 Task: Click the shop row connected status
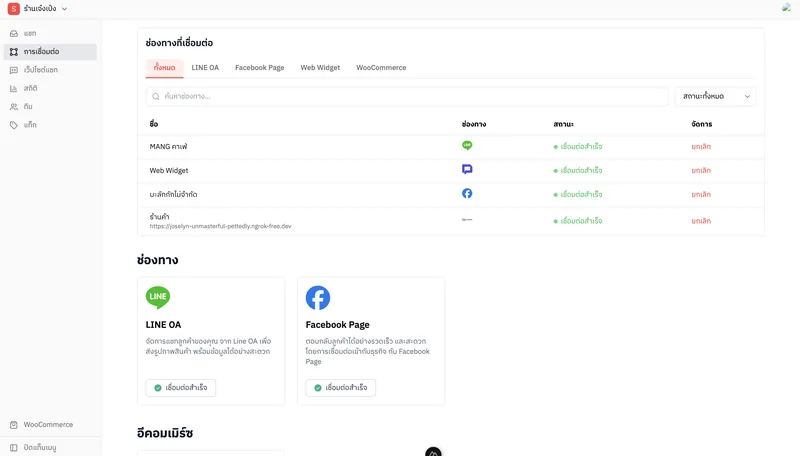(x=578, y=221)
